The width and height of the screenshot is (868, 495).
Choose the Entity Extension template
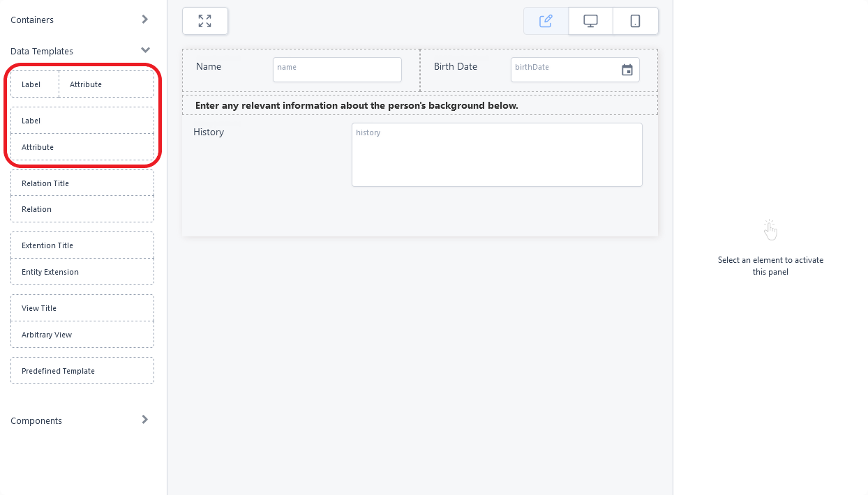(x=82, y=272)
